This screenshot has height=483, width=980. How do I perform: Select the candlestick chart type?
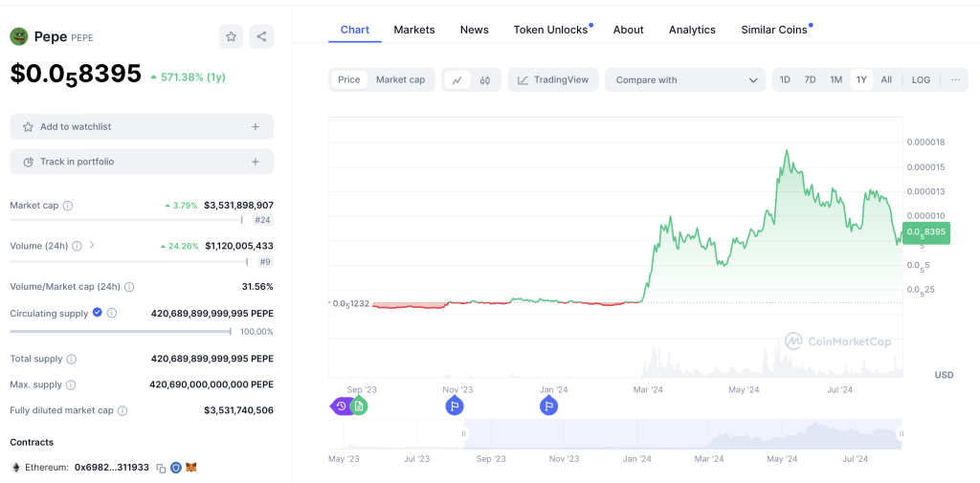coord(485,80)
